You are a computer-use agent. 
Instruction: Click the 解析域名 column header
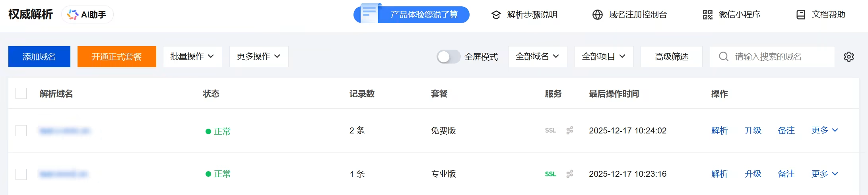(56, 94)
